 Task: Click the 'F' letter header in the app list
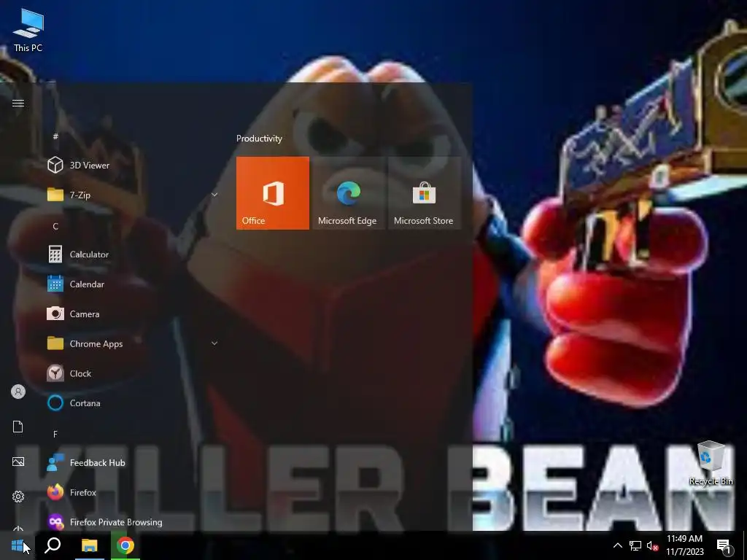pyautogui.click(x=55, y=434)
